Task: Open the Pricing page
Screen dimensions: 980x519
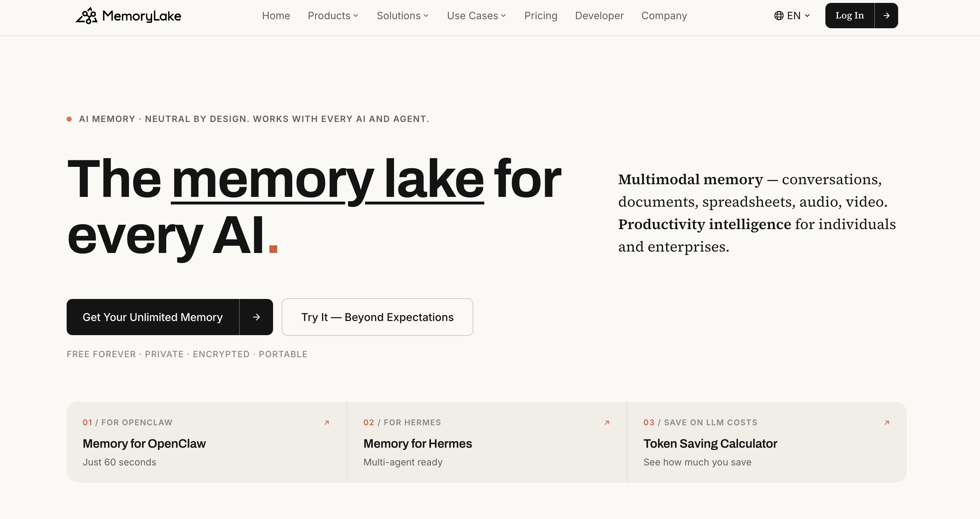Action: coord(541,16)
